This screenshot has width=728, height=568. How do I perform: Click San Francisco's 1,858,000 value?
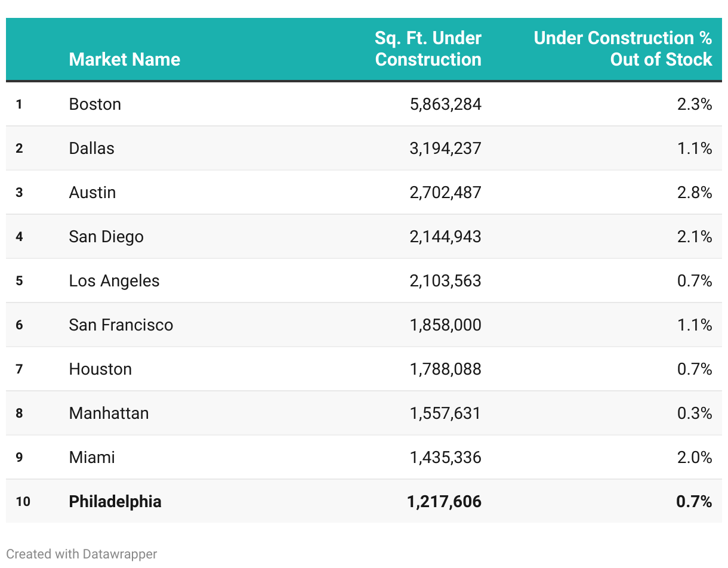[445, 325]
